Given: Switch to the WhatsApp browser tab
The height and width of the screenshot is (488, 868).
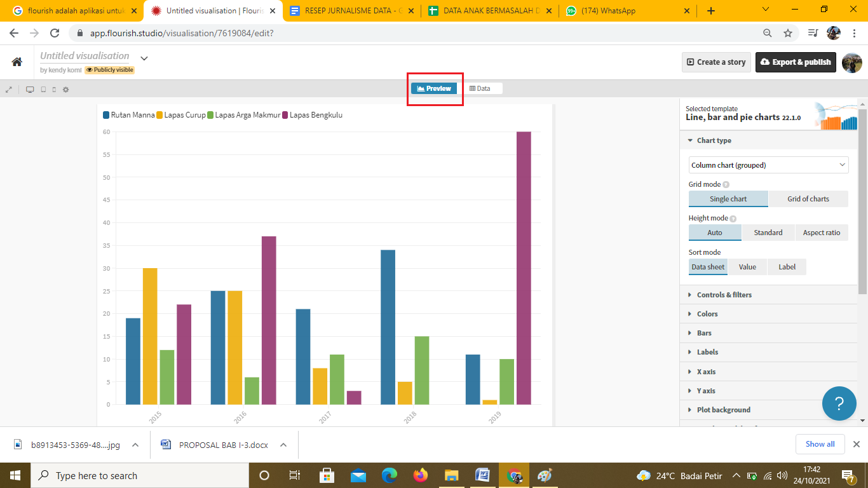Looking at the screenshot, I should 626,11.
